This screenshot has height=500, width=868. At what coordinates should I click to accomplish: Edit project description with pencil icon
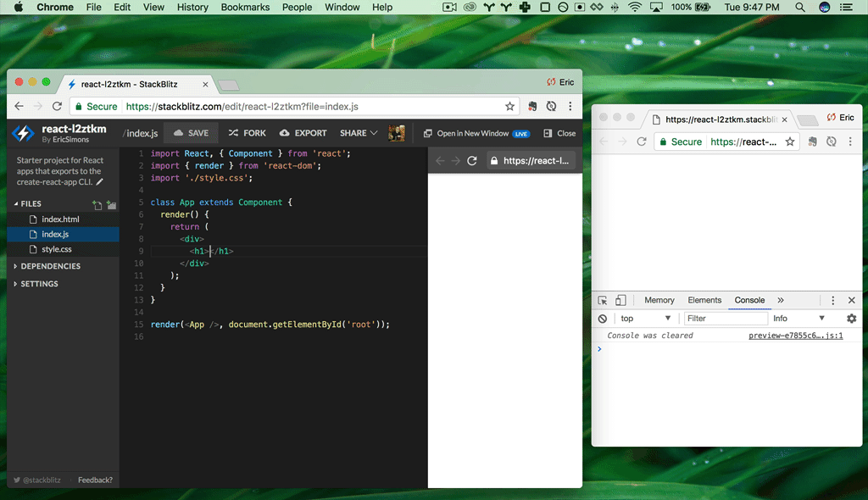[100, 182]
